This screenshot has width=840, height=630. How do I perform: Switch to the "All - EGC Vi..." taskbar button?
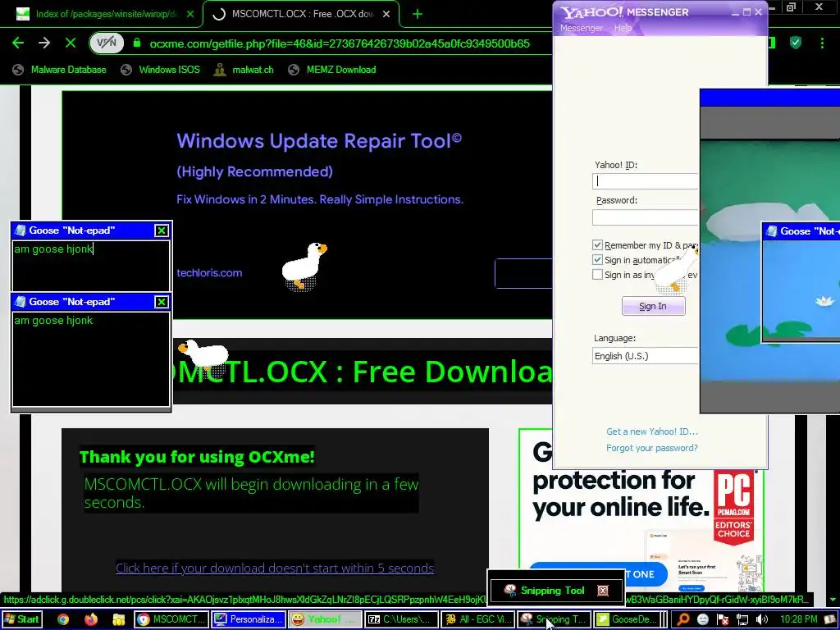tap(478, 619)
